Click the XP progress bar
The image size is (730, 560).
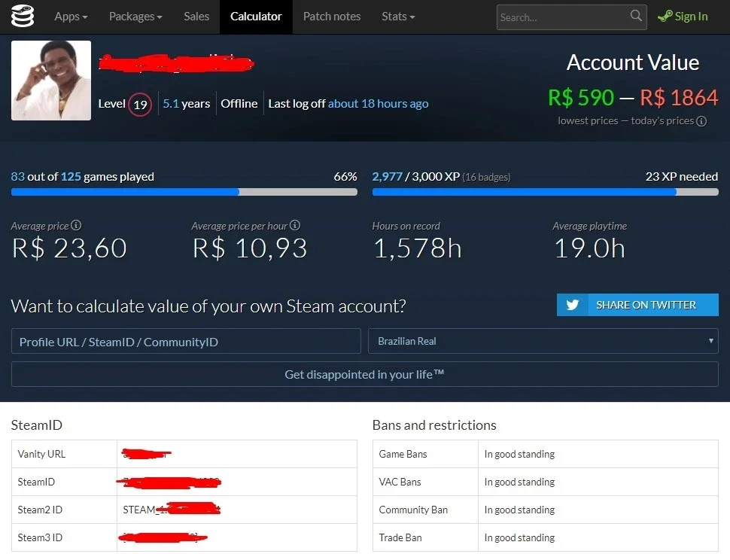(545, 192)
